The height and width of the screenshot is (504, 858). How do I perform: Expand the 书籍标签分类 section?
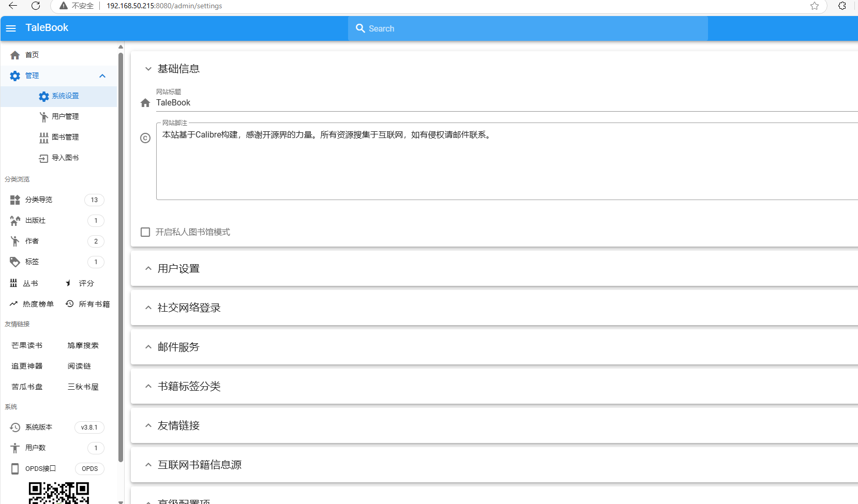coord(148,386)
